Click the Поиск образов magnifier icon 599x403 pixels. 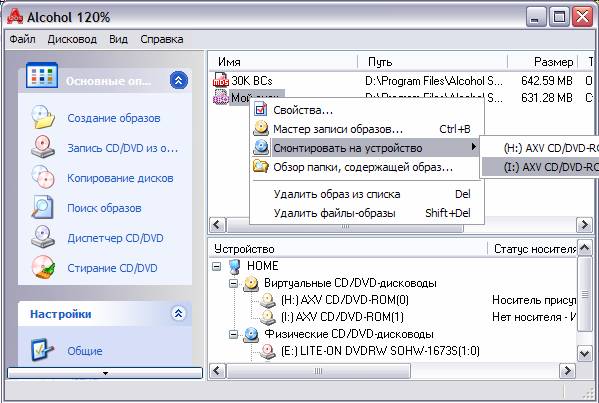(43, 207)
